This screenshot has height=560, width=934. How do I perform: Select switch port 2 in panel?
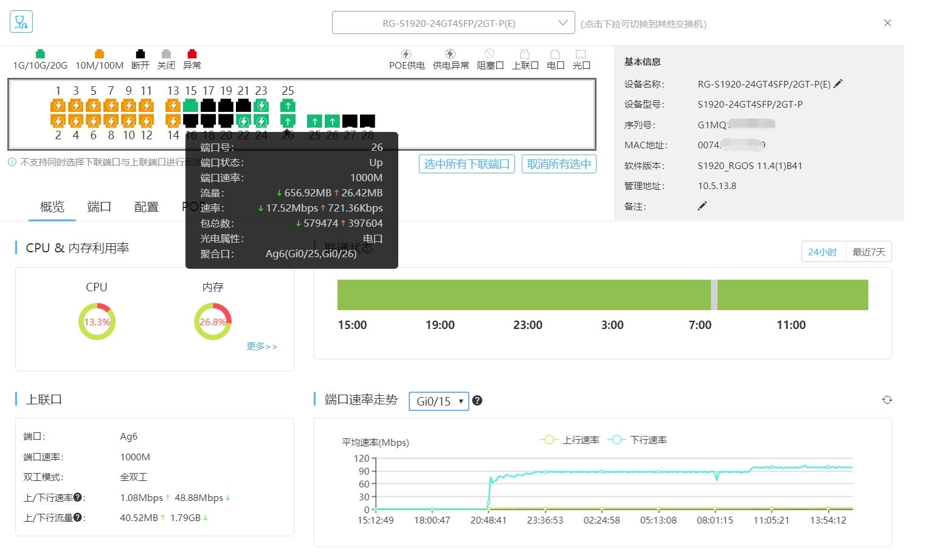[x=58, y=121]
